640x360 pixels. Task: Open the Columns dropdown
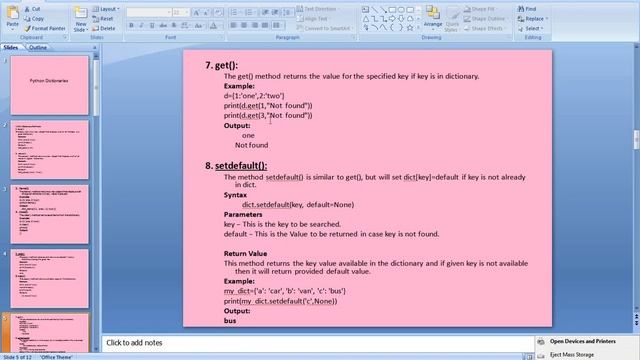tap(278, 25)
